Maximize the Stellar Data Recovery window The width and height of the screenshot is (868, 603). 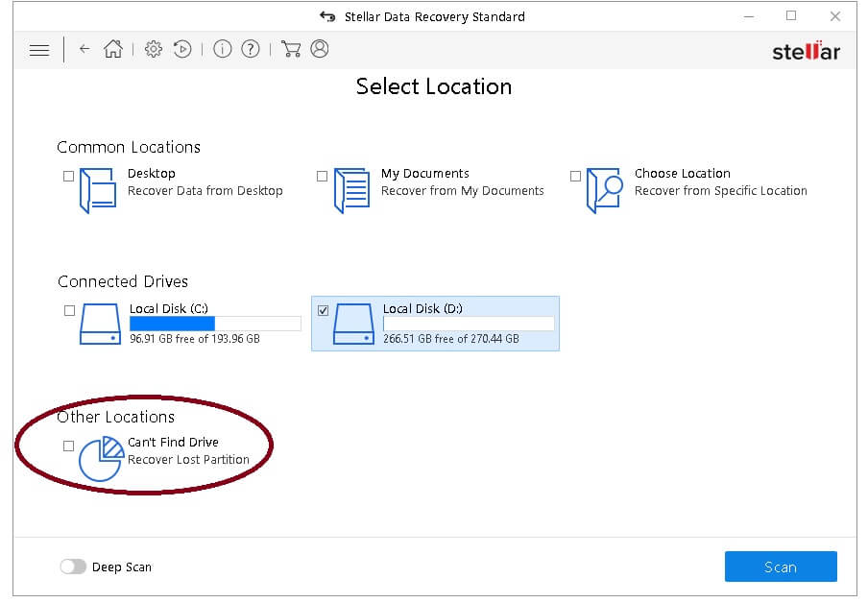tap(791, 16)
